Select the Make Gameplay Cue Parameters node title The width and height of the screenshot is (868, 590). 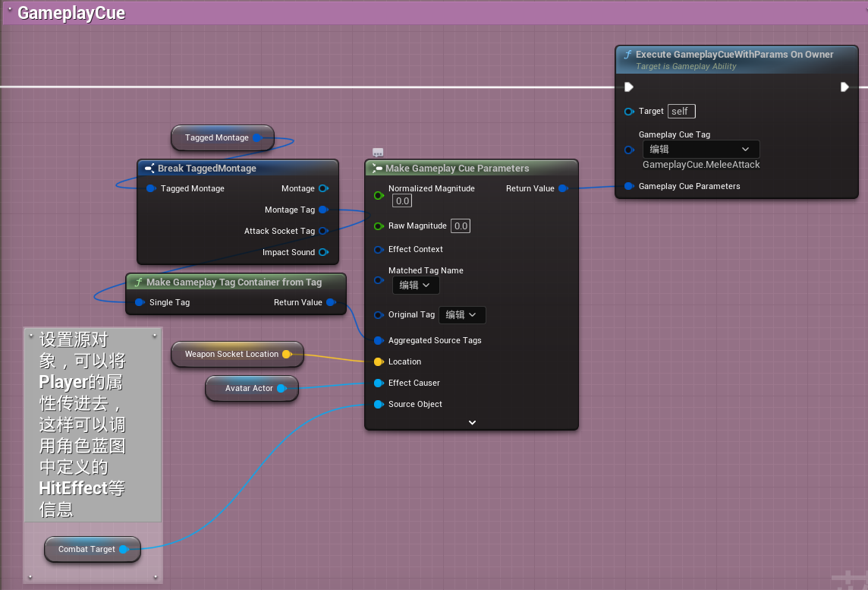(x=457, y=169)
